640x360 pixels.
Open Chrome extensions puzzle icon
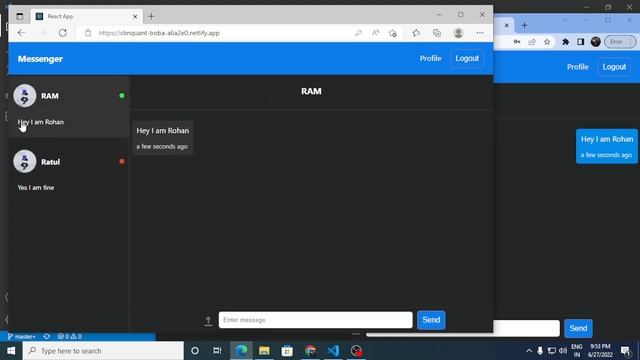pos(565,42)
